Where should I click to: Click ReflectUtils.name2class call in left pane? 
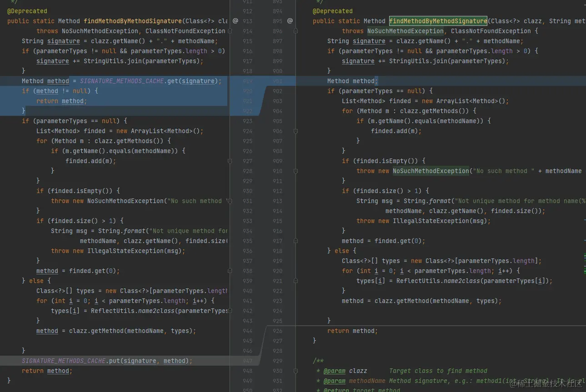(159, 311)
